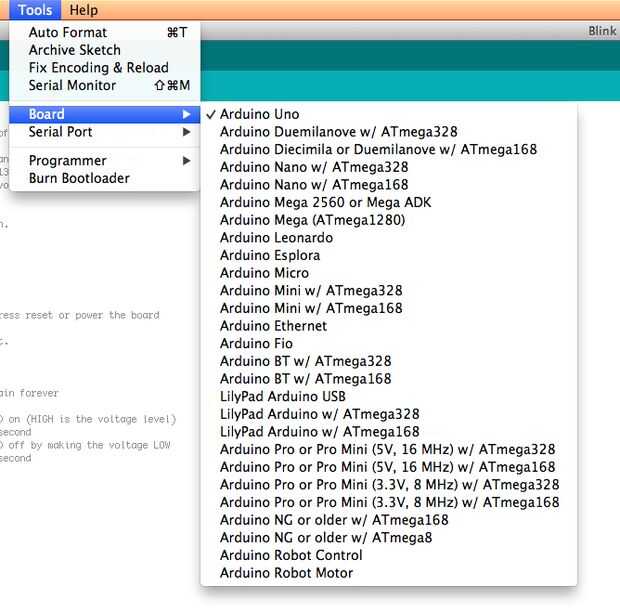Open the Tools menu
The height and width of the screenshot is (612, 620).
point(35,10)
